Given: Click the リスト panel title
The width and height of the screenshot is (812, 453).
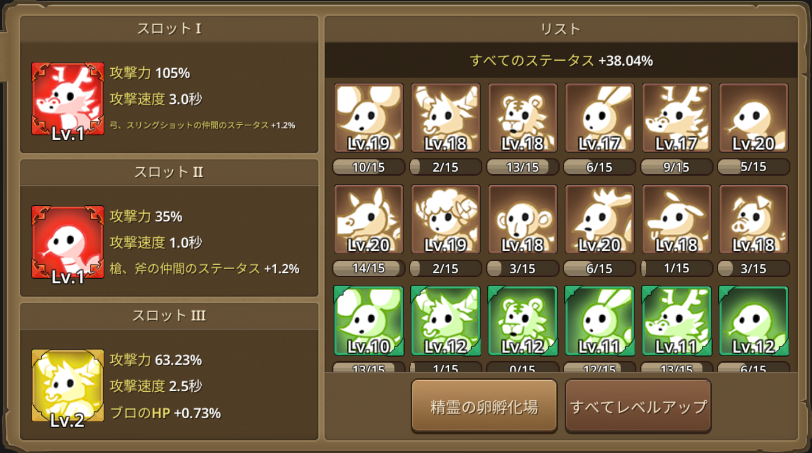Looking at the screenshot, I should [x=560, y=29].
